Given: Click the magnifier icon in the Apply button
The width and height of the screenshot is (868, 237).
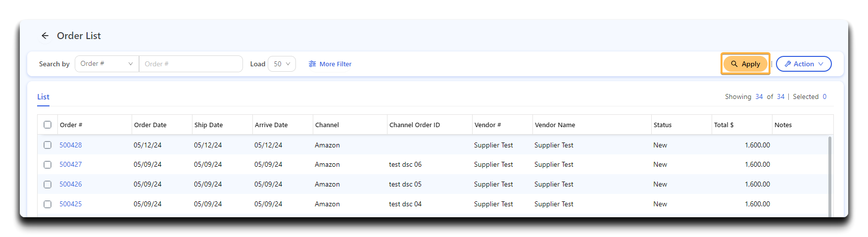Looking at the screenshot, I should click(734, 64).
